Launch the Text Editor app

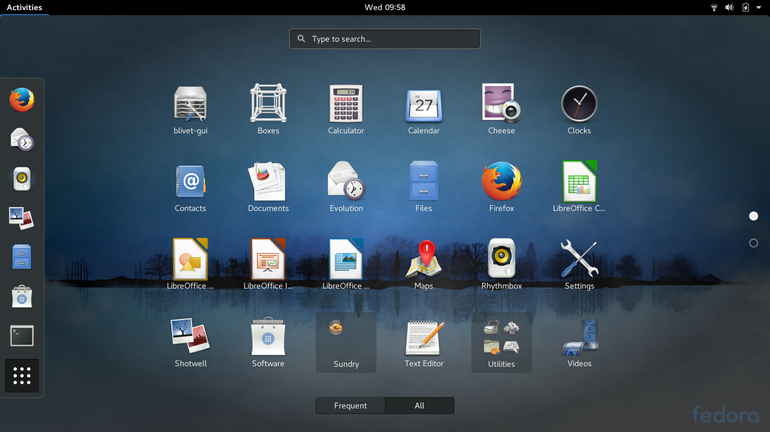click(x=424, y=343)
